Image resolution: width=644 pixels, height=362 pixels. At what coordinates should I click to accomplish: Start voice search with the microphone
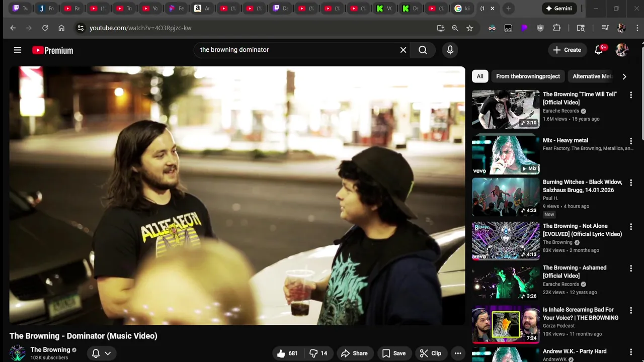[450, 50]
